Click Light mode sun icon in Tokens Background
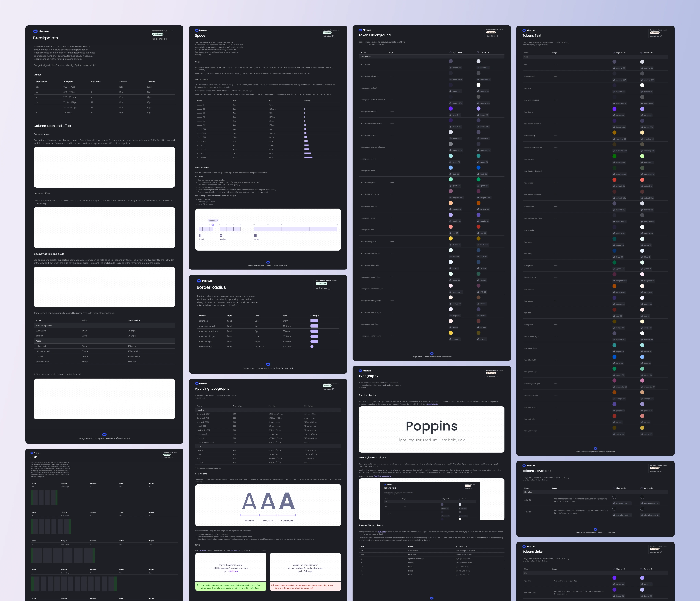Viewport: 700px width, 601px height. click(x=451, y=53)
